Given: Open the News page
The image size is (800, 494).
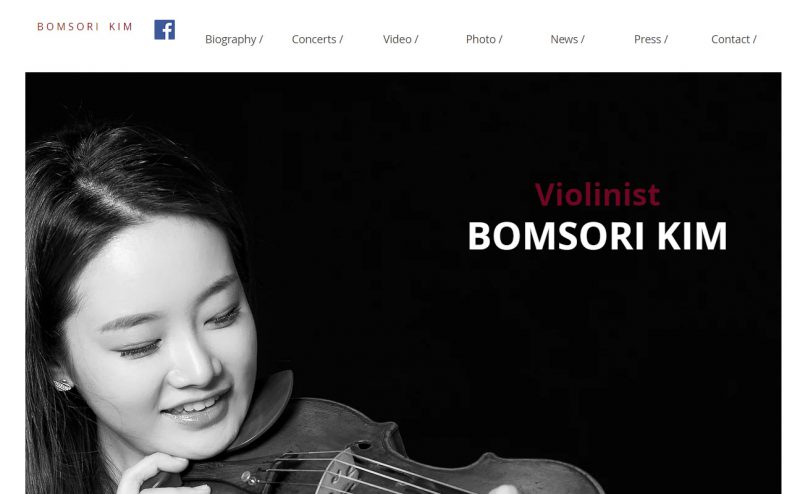Looking at the screenshot, I should [x=567, y=39].
